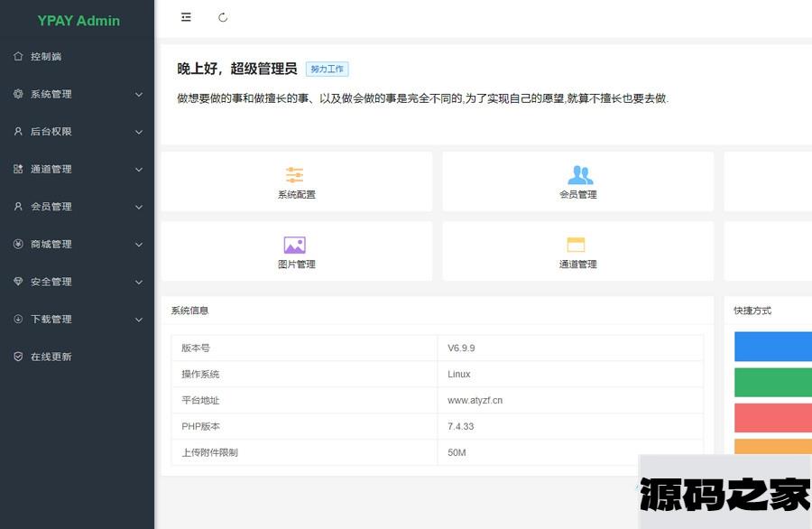Click the user icon beside 会员管理 in sidebar

click(18, 206)
